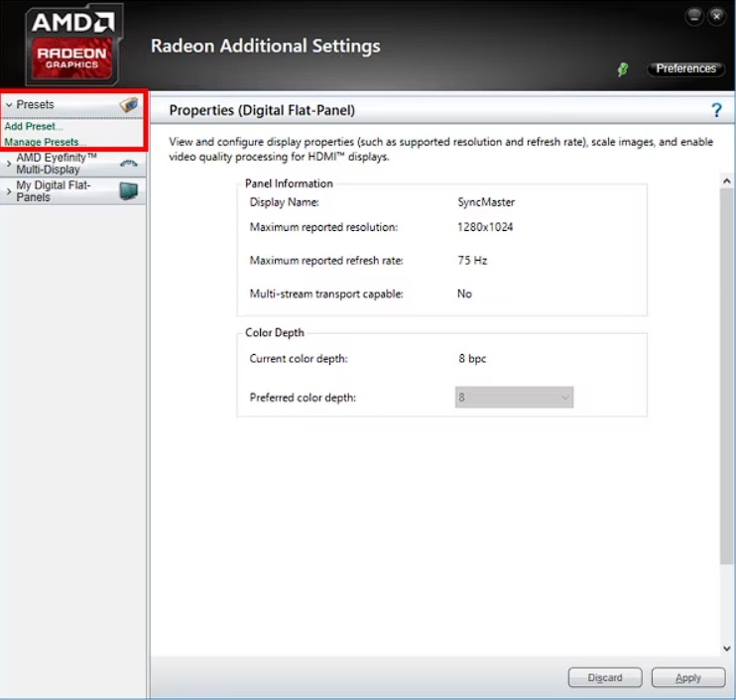Minimize the Radeon Additional Settings window
736x700 pixels.
pyautogui.click(x=694, y=17)
